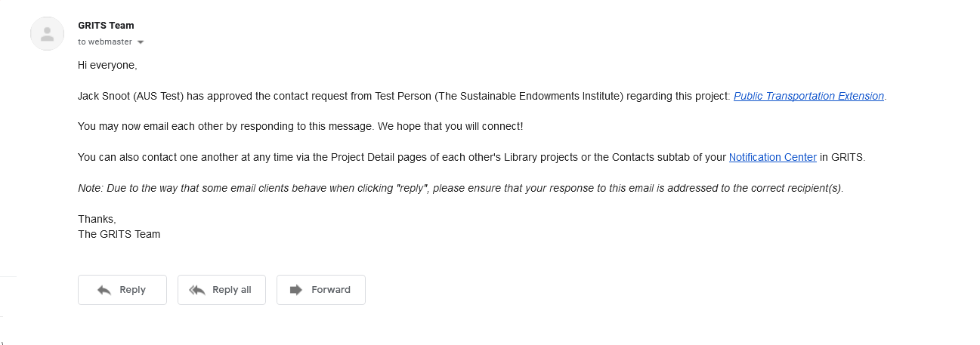This screenshot has height=345, width=980.
Task: Click the sender's profile avatar icon
Action: (47, 33)
